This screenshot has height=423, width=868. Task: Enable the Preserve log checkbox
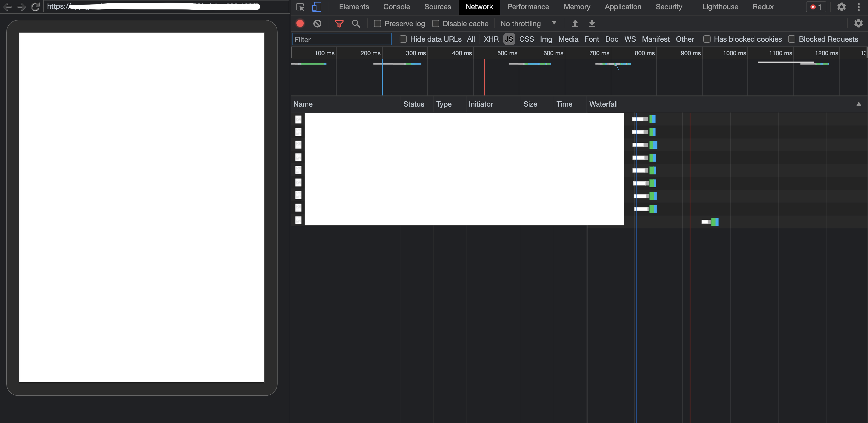coord(378,23)
